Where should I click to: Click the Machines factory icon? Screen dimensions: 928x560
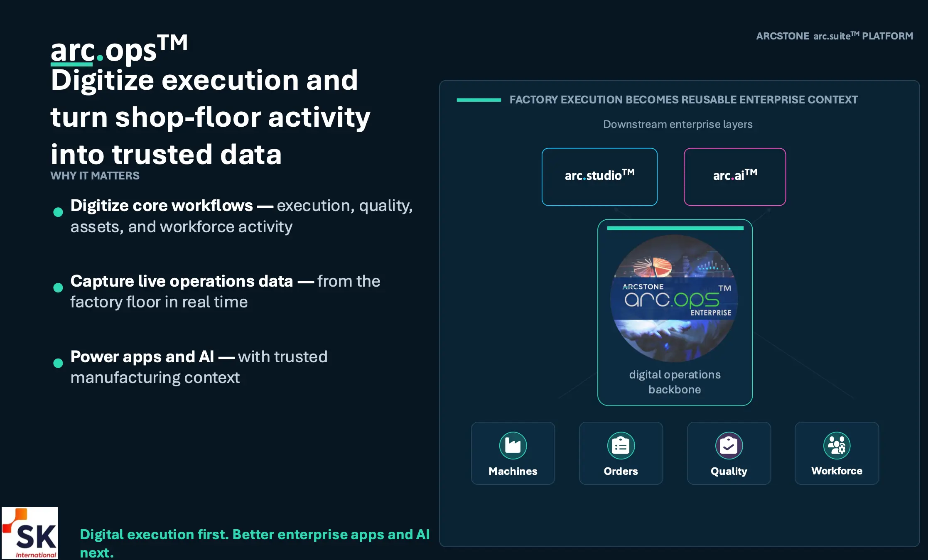[x=513, y=446]
